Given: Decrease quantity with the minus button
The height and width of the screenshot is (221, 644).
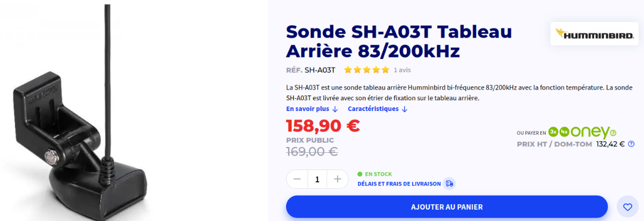Looking at the screenshot, I should (x=297, y=179).
